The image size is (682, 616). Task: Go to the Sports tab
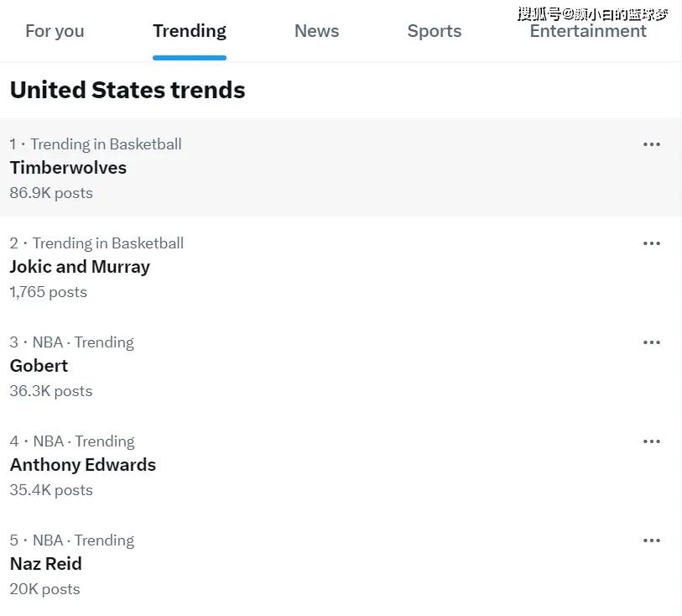click(435, 31)
